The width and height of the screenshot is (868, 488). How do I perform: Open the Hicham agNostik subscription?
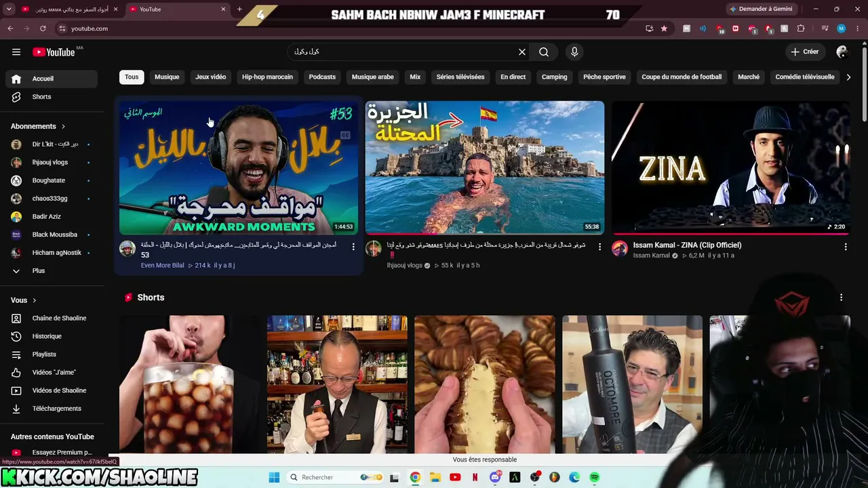pos(52,253)
